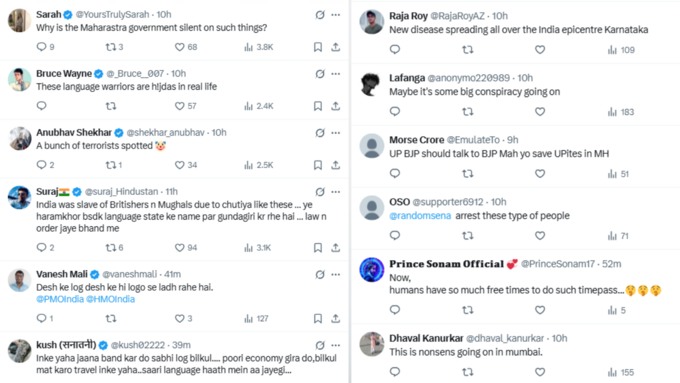Open Prince Sonam Official's profile picture
The height and width of the screenshot is (383, 680).
[372, 269]
